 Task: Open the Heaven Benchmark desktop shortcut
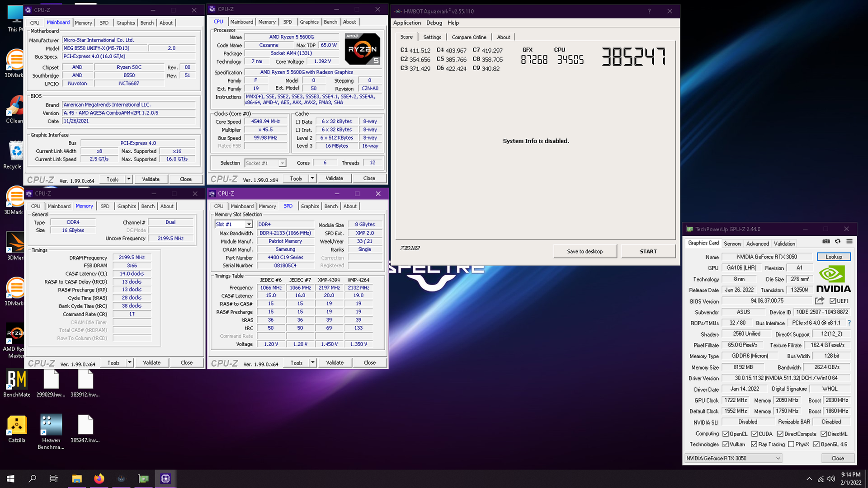pyautogui.click(x=51, y=432)
